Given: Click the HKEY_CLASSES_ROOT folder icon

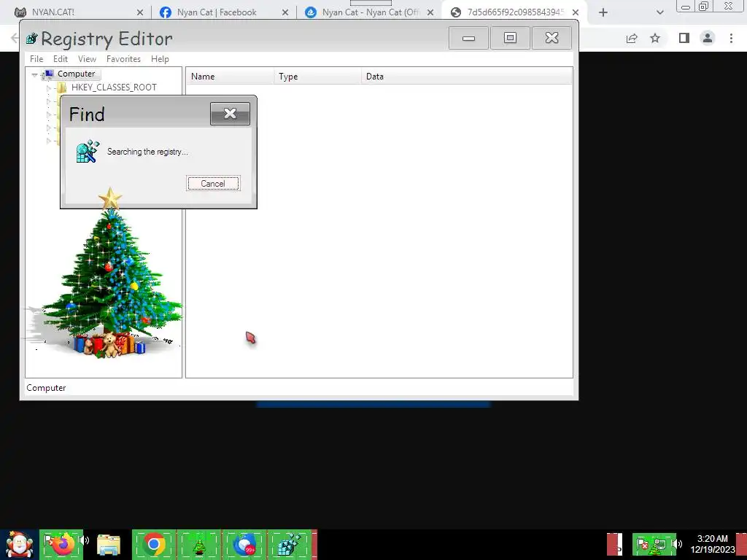Looking at the screenshot, I should click(x=61, y=87).
